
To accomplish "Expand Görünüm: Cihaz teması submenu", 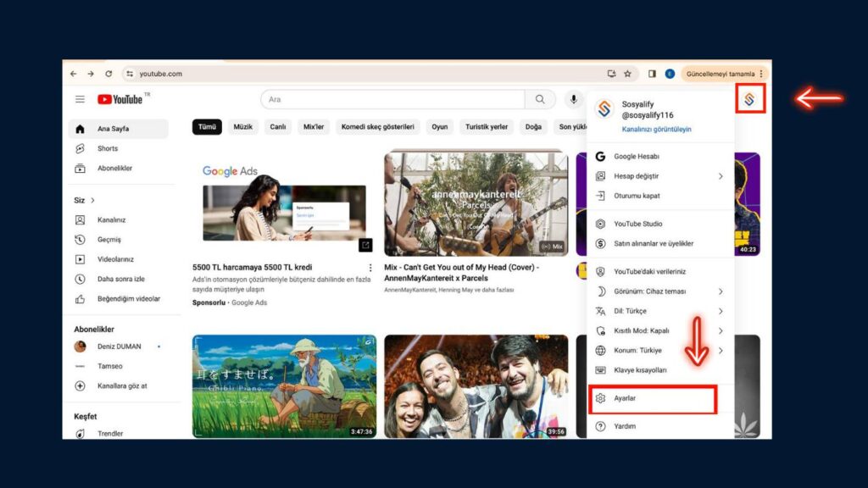I will [660, 291].
